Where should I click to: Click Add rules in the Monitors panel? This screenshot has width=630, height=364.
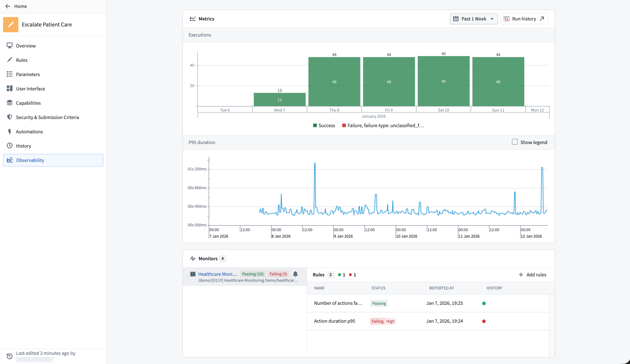pyautogui.click(x=533, y=275)
